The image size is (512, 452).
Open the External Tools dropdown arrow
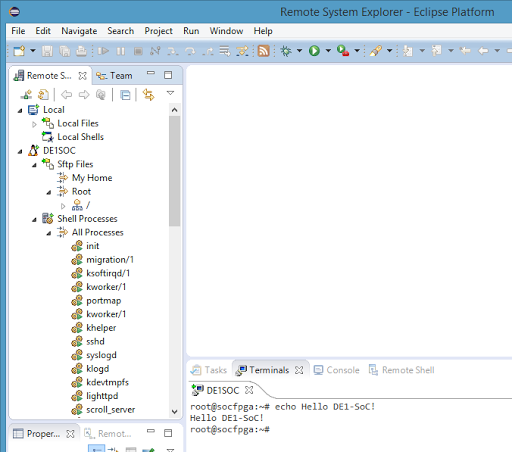[357, 51]
